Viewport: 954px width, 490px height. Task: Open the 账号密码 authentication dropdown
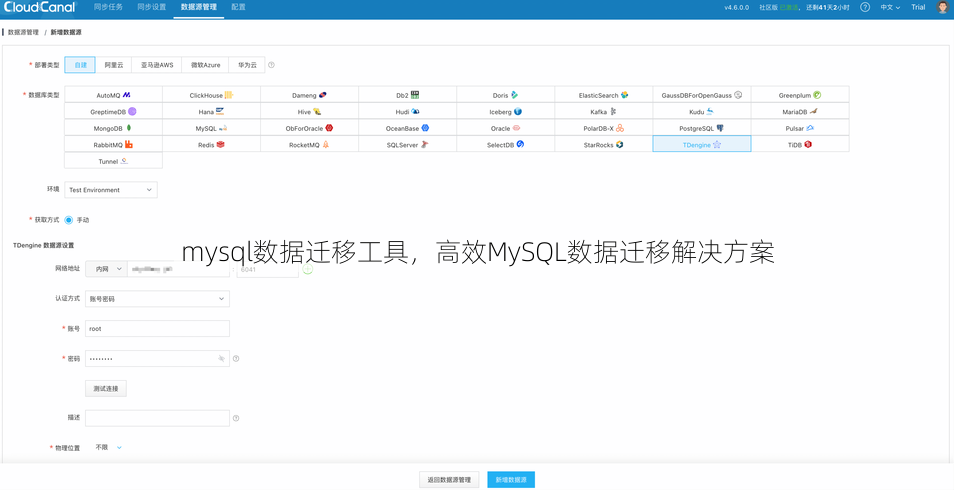(158, 299)
